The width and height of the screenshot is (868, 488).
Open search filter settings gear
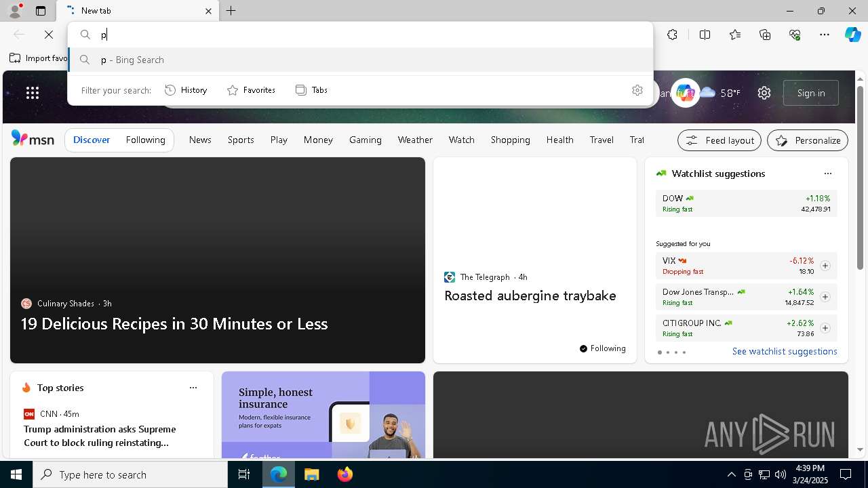coord(637,90)
